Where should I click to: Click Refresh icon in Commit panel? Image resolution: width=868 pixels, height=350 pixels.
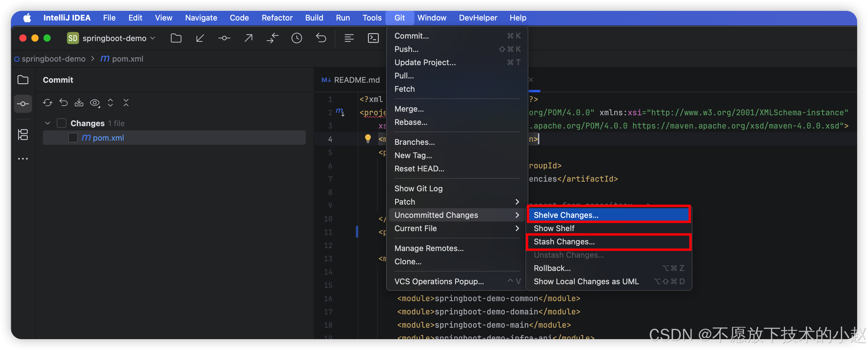coord(48,103)
